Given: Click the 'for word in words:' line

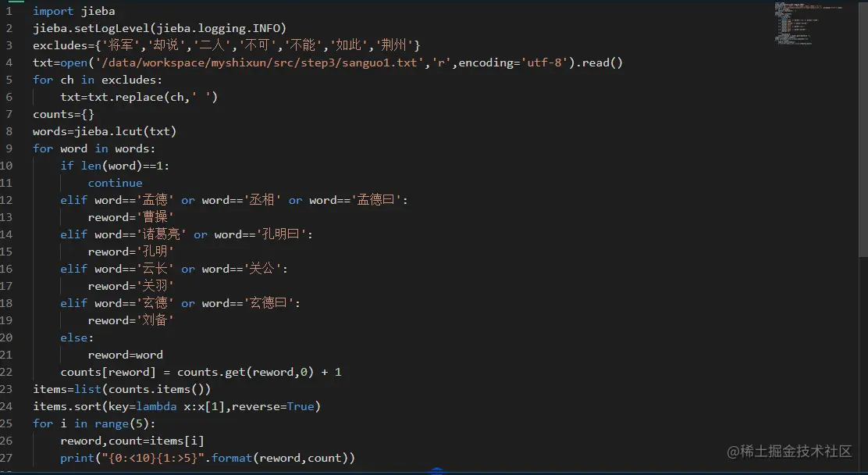Looking at the screenshot, I should point(94,148).
